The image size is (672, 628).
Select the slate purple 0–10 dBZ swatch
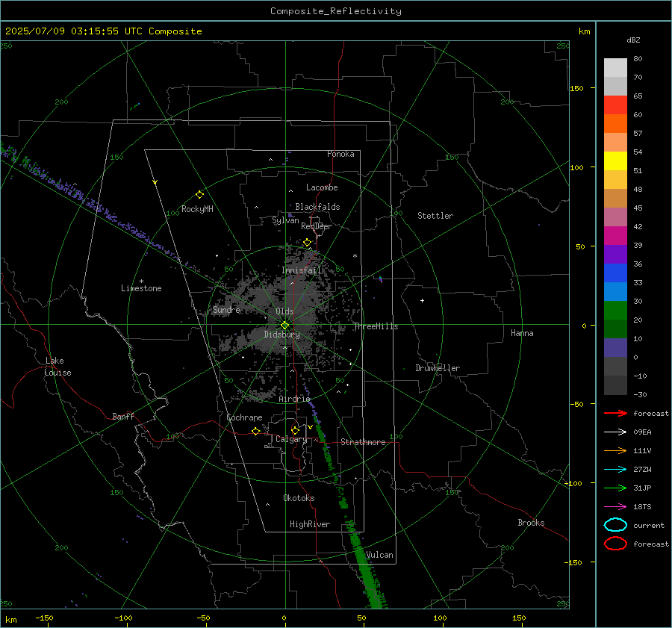[615, 348]
